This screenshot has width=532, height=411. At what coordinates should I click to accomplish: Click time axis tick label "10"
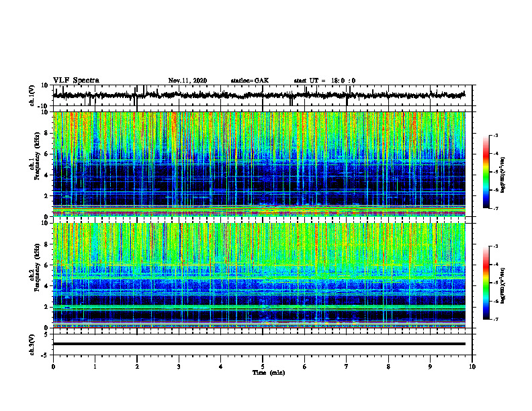(x=472, y=367)
